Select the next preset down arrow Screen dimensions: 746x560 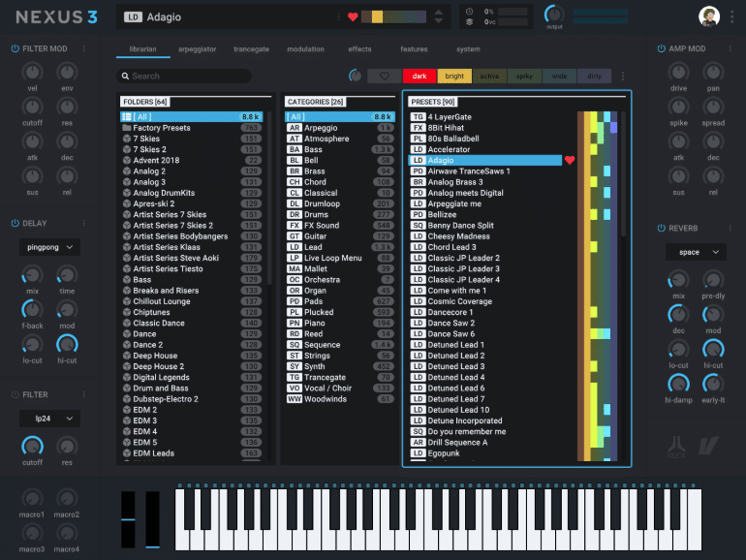(439, 21)
